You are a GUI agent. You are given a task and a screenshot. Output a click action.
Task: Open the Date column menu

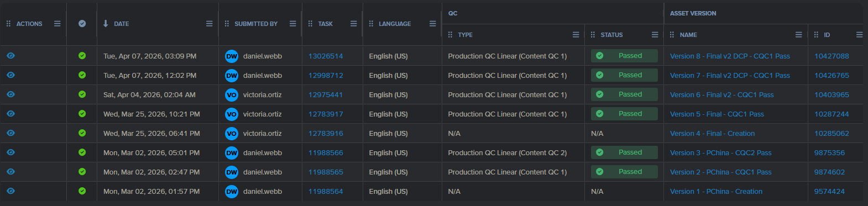pos(209,24)
